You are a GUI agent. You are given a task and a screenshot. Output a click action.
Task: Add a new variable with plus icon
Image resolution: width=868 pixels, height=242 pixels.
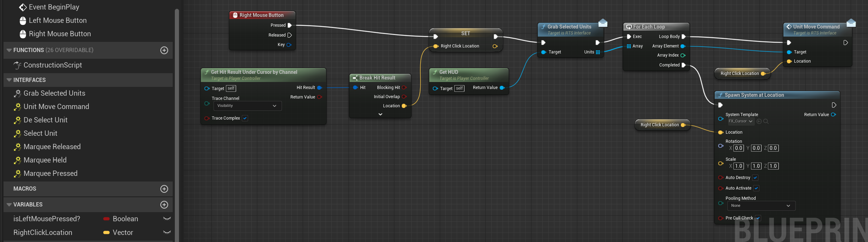pyautogui.click(x=164, y=205)
